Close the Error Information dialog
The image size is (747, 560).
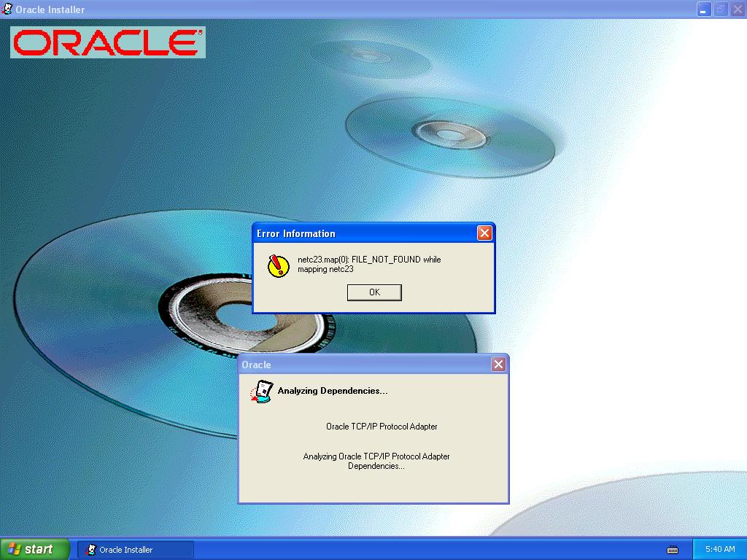pyautogui.click(x=484, y=233)
